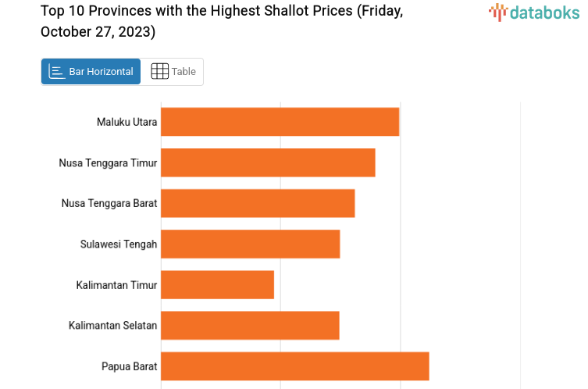Click the bar chart icon in Bar Horizontal button

[57, 72]
